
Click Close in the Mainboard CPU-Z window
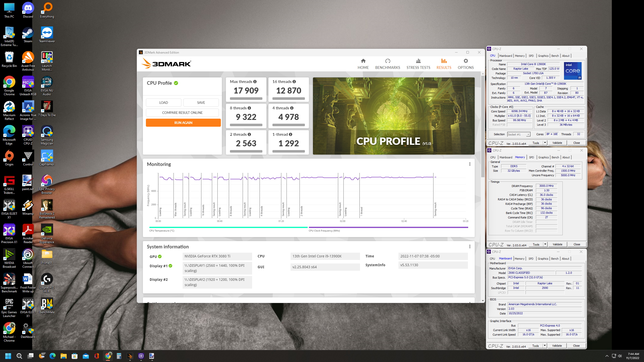coord(576,346)
